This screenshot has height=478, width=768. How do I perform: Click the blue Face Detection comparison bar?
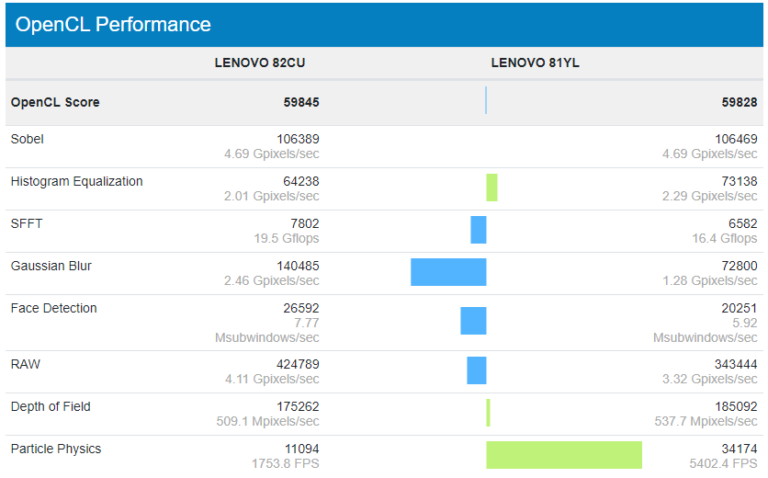[473, 321]
